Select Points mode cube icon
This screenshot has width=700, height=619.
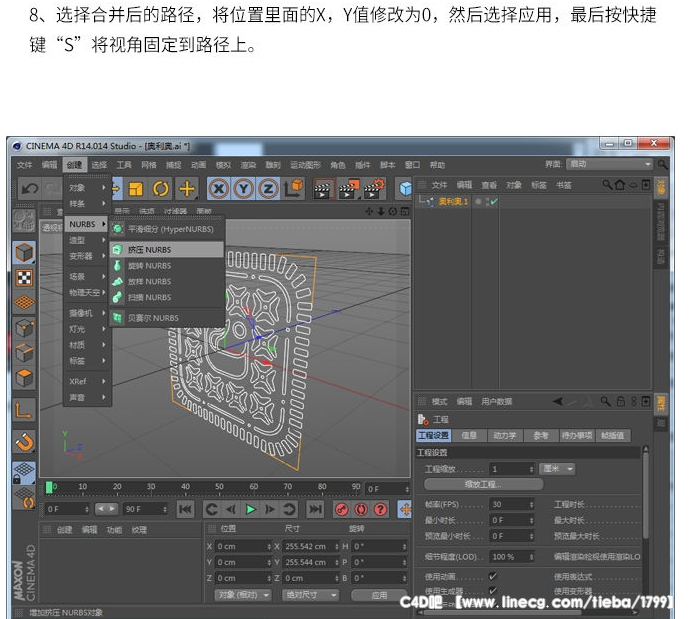point(24,328)
